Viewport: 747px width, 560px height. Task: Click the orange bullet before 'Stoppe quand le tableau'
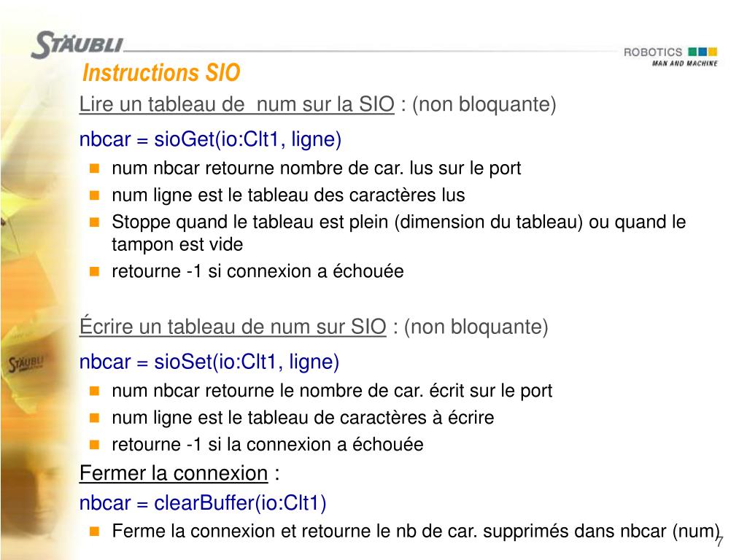coord(94,222)
